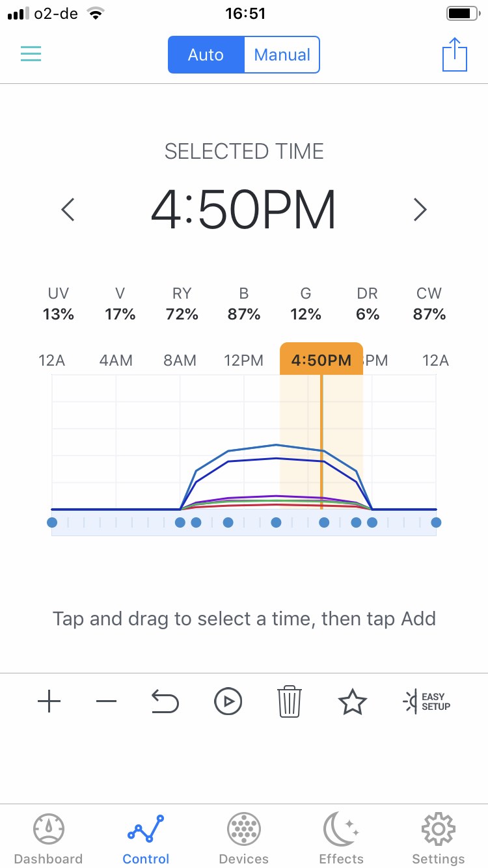Screen dimensions: 488x868
Task: Tap the minus icon to remove point
Action: 106,701
